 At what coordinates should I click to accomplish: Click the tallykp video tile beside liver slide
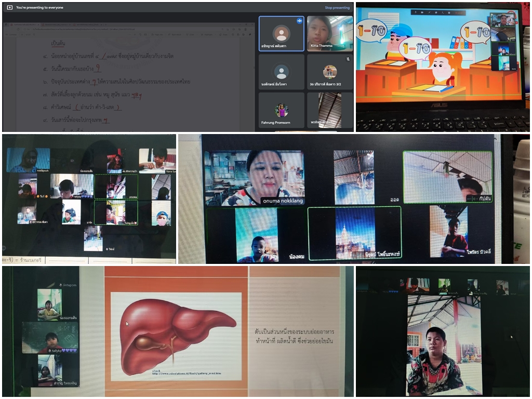pyautogui.click(x=50, y=338)
